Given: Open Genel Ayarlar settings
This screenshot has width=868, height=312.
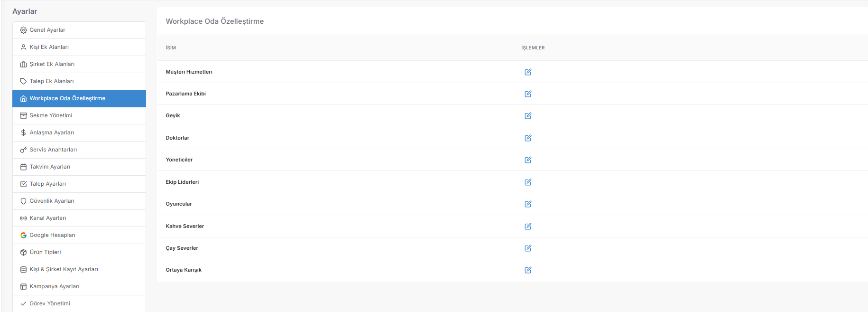Looking at the screenshot, I should pos(79,30).
